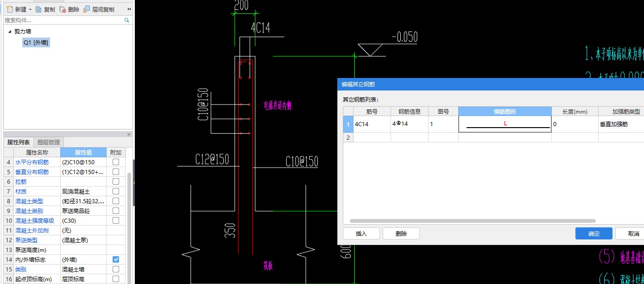This screenshot has height=284, width=644.
Task: Click the 复制 copy component icon
Action: pyautogui.click(x=39, y=9)
